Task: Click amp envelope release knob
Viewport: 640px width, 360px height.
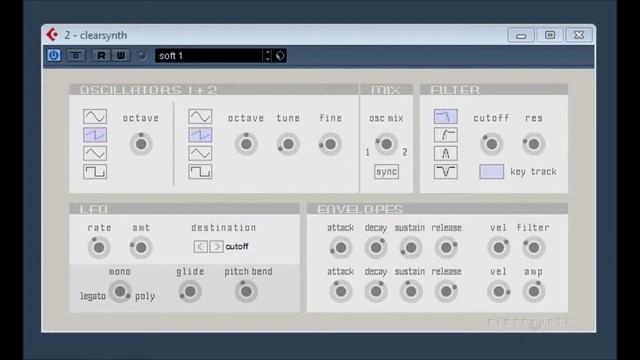Action: tap(446, 291)
